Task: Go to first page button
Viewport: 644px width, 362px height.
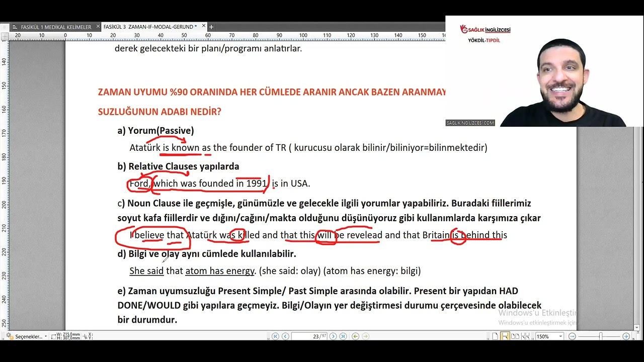Action: click(275, 336)
